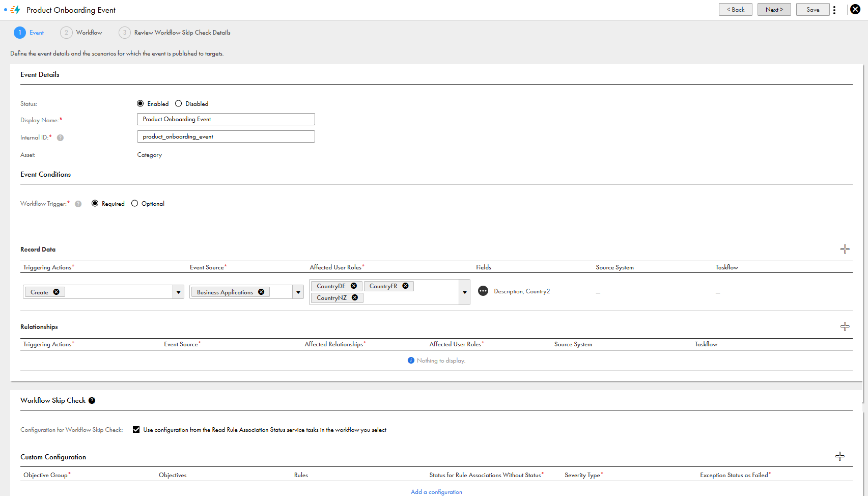
Task: Add a Custom Configuration with plus icon
Action: click(x=840, y=456)
